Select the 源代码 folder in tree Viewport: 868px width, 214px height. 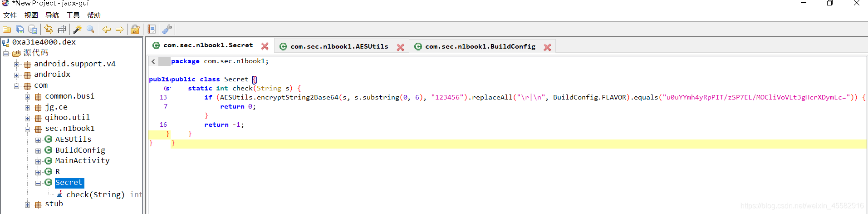[36, 53]
